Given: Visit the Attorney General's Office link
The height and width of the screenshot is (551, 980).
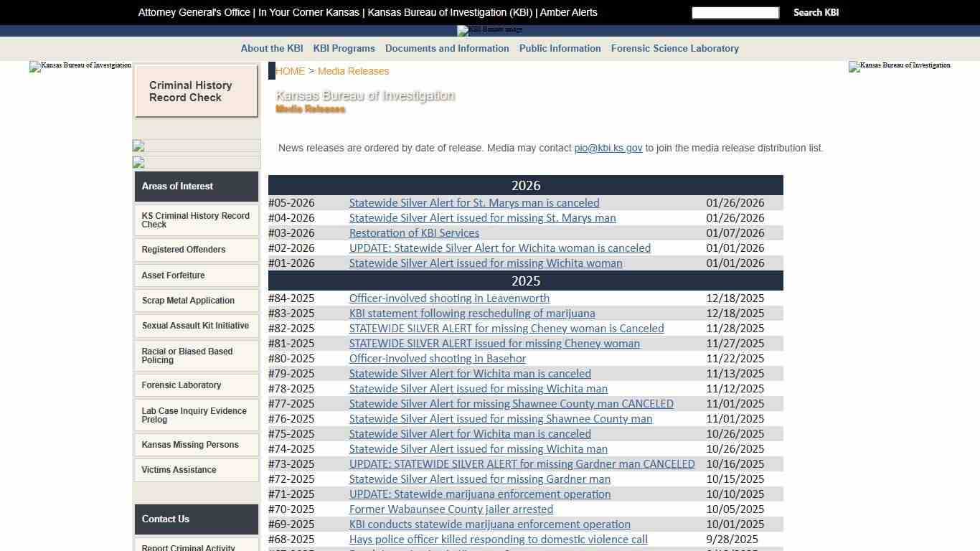Looking at the screenshot, I should coord(193,12).
